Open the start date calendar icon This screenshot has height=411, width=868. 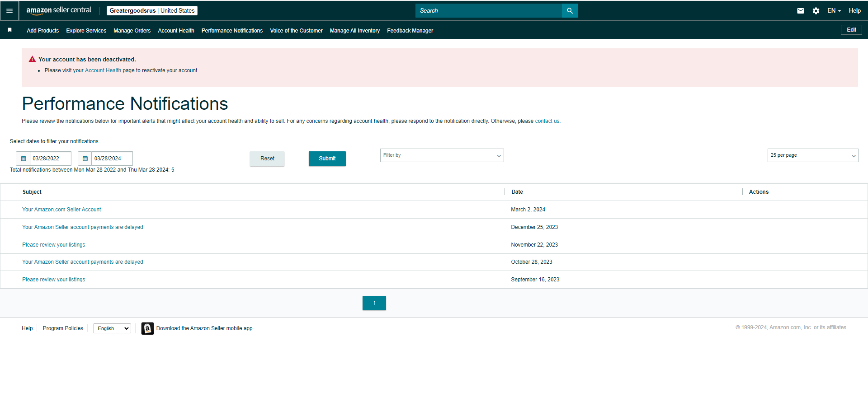point(24,159)
